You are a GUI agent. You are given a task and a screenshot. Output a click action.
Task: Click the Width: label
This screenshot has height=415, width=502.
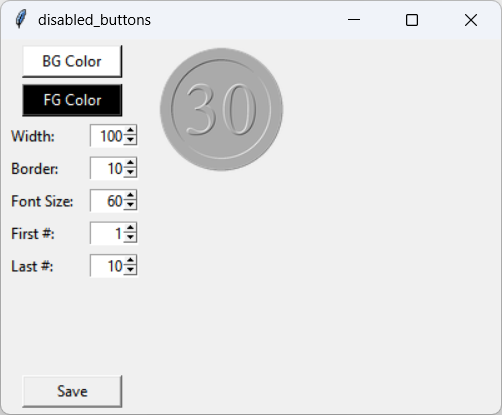coord(33,136)
